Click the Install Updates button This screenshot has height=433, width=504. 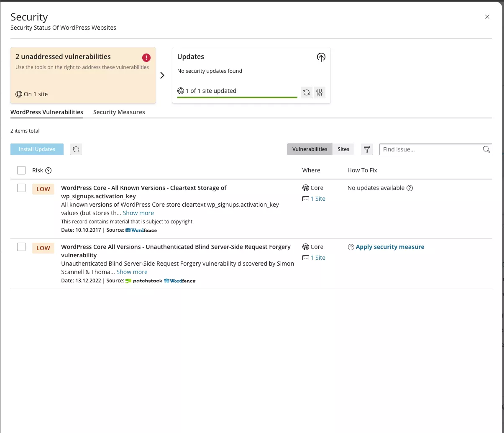(37, 149)
